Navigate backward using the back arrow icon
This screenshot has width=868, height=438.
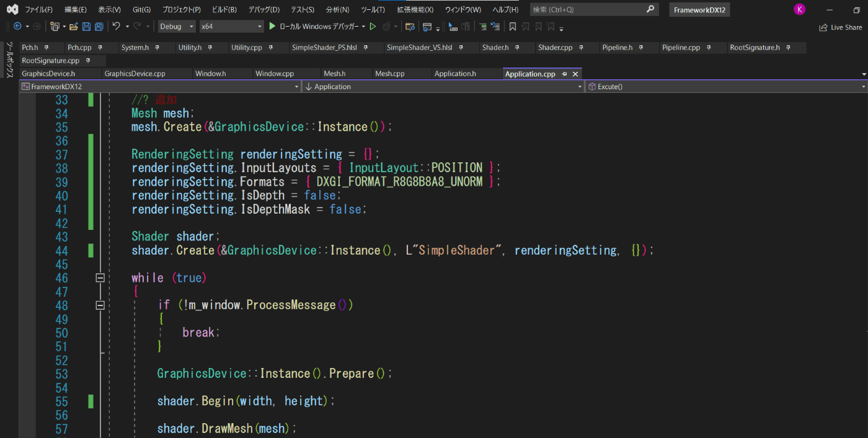[17, 26]
